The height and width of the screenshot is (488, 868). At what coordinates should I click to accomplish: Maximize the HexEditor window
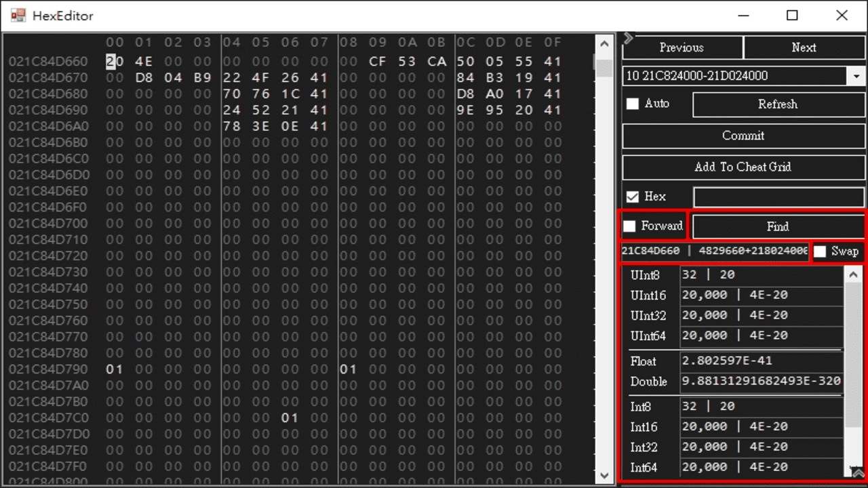tap(792, 16)
